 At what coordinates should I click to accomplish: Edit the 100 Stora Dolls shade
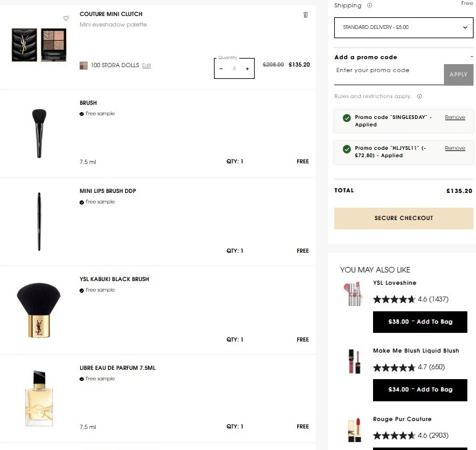tap(146, 65)
